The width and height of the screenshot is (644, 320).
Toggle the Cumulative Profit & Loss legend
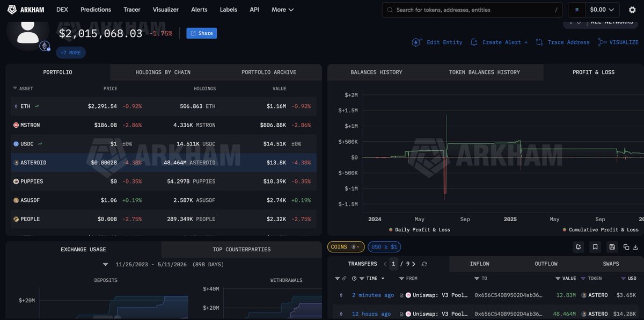coord(601,230)
